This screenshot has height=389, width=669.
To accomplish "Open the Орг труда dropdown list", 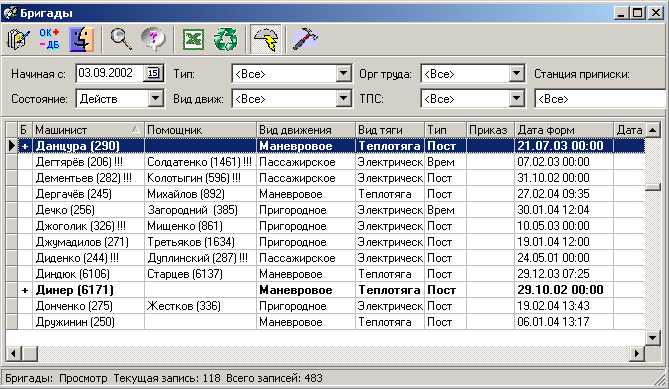I will coord(516,73).
